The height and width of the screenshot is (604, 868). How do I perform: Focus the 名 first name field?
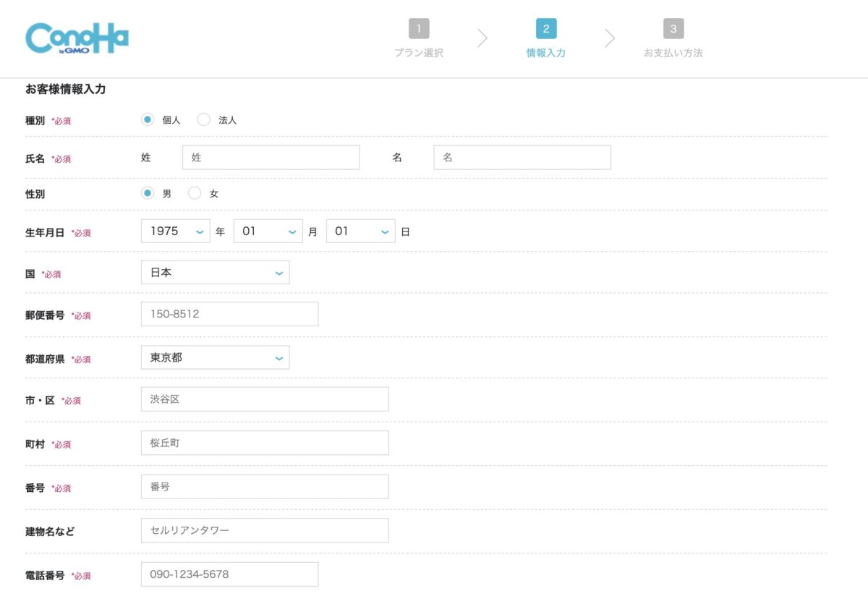click(522, 157)
